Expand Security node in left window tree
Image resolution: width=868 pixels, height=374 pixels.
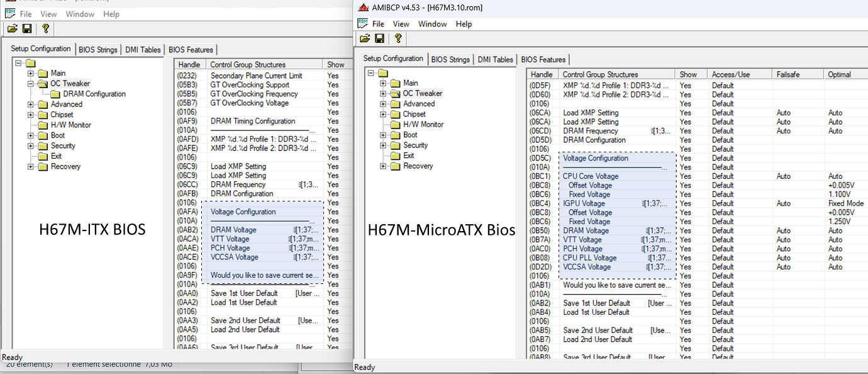(30, 145)
